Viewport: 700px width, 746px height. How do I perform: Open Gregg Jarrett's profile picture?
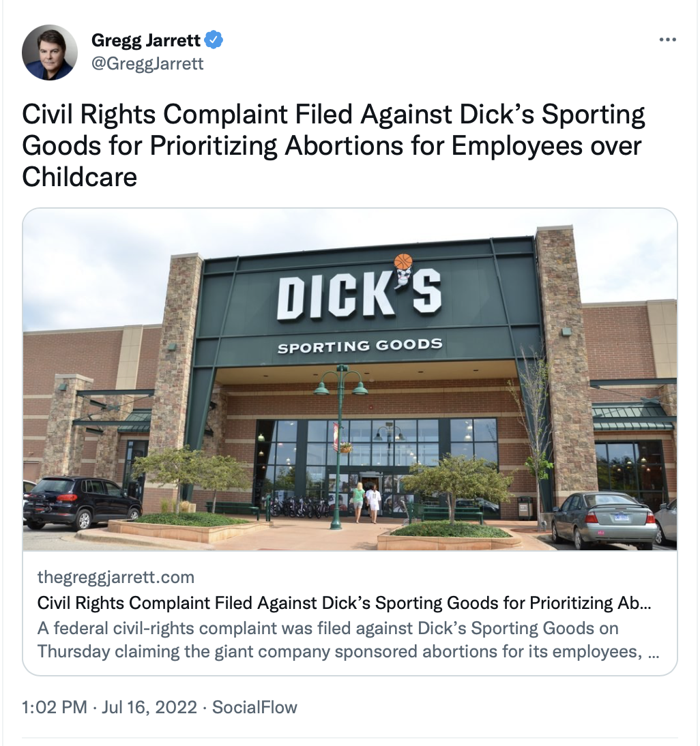coord(50,53)
